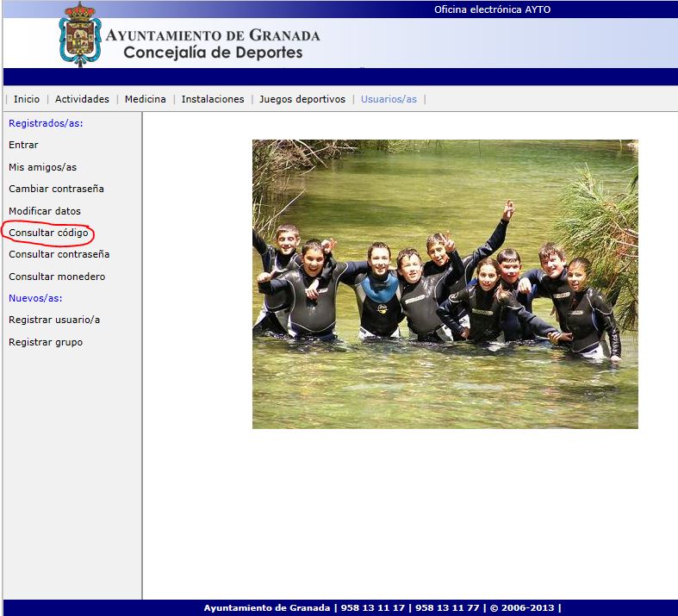Screen dimensions: 678x616
Task: Click the Juegos deportivos menu item
Action: click(x=302, y=99)
